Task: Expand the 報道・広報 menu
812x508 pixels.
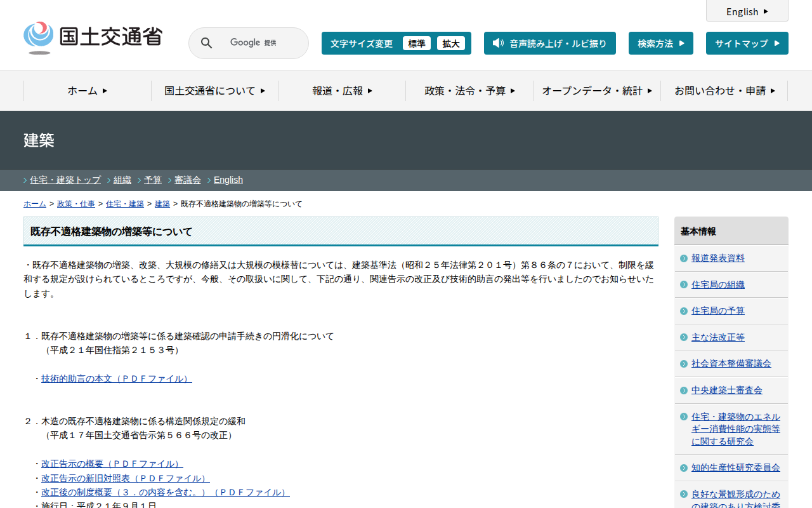Action: [x=343, y=91]
